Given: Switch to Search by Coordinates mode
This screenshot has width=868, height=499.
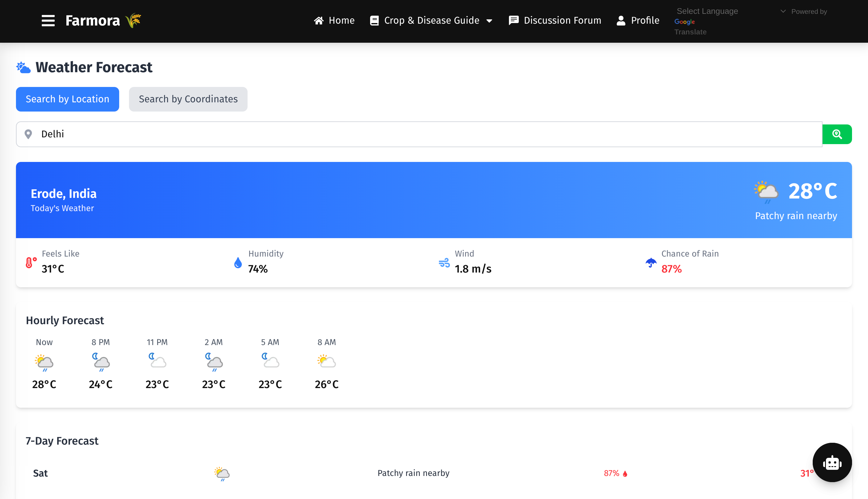Looking at the screenshot, I should click(x=188, y=99).
